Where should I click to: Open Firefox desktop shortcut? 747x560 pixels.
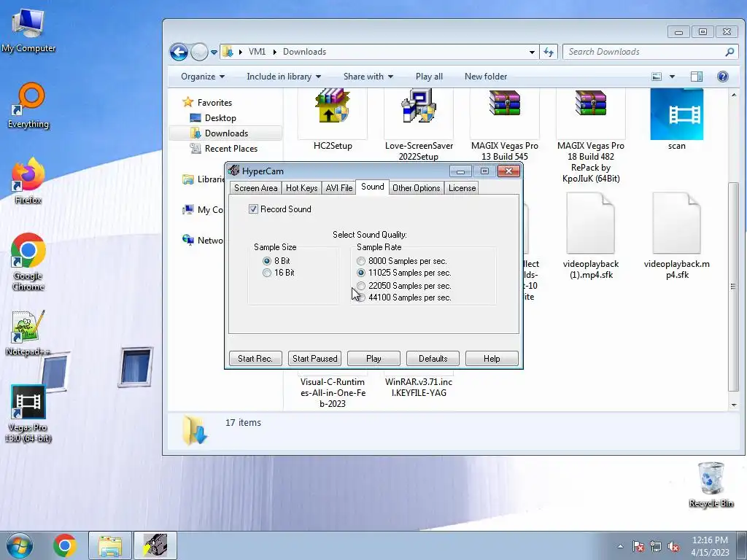point(28,181)
